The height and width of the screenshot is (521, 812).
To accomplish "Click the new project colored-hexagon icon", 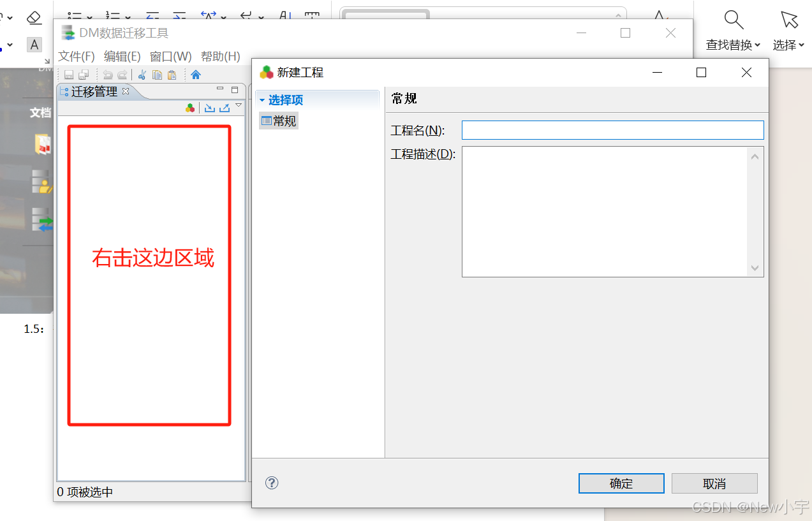I will tap(190, 108).
